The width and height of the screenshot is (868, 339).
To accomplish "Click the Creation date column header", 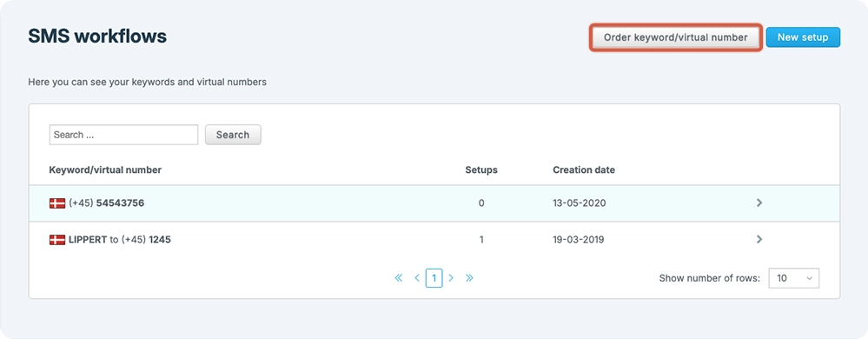I will click(584, 170).
